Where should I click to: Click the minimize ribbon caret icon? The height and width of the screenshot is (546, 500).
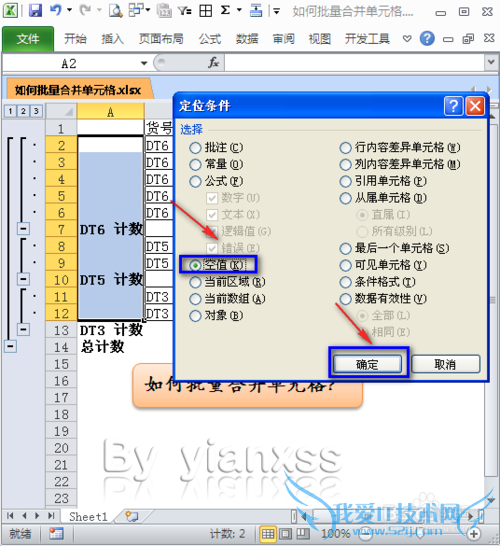click(407, 38)
